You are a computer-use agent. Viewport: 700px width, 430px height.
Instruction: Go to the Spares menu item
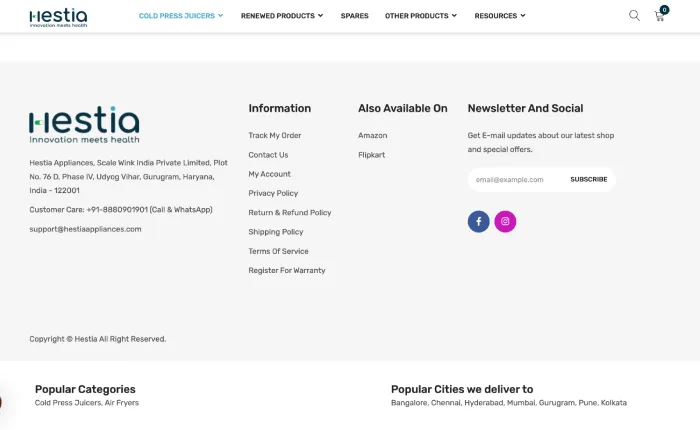tap(354, 16)
